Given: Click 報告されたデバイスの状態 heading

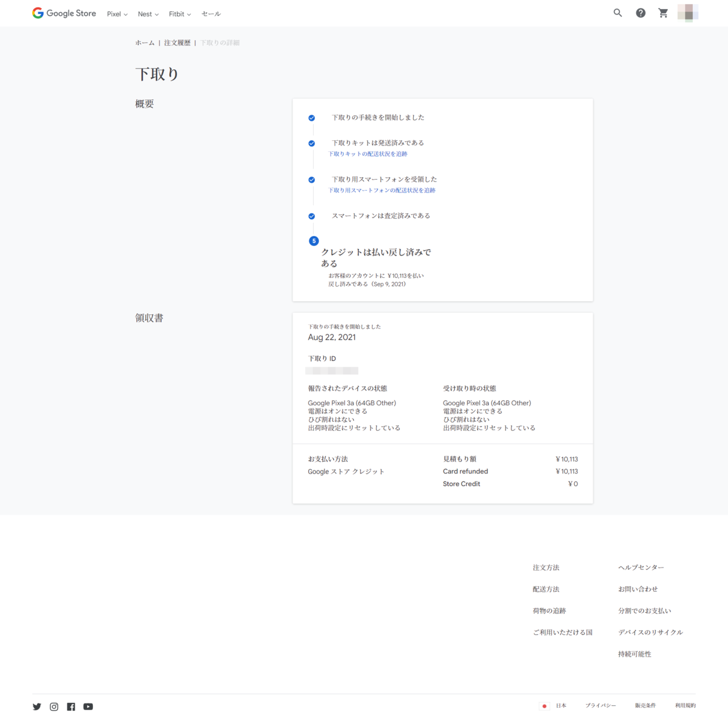Looking at the screenshot, I should (x=348, y=388).
